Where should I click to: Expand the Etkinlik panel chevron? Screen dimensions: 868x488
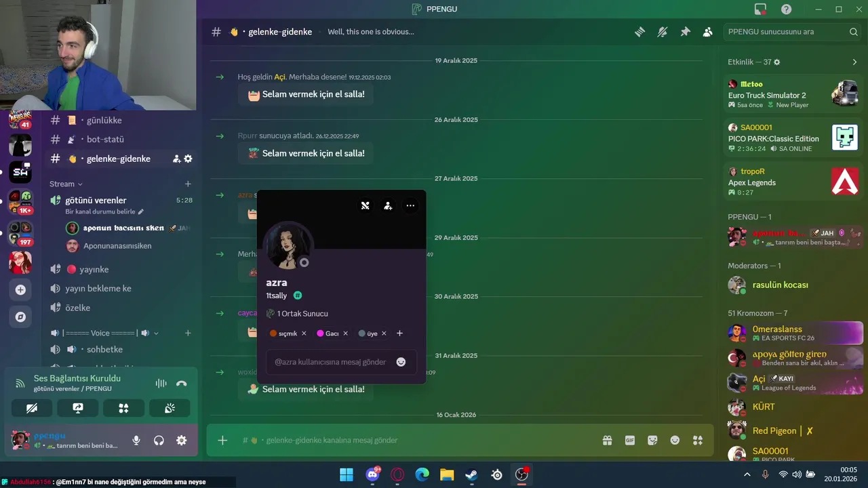pos(854,62)
